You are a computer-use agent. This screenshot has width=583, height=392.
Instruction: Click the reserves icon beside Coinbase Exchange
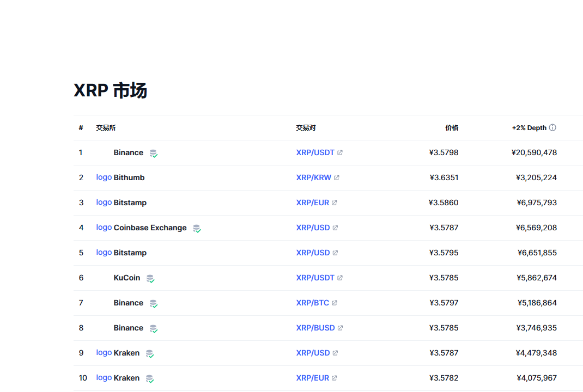[197, 228]
